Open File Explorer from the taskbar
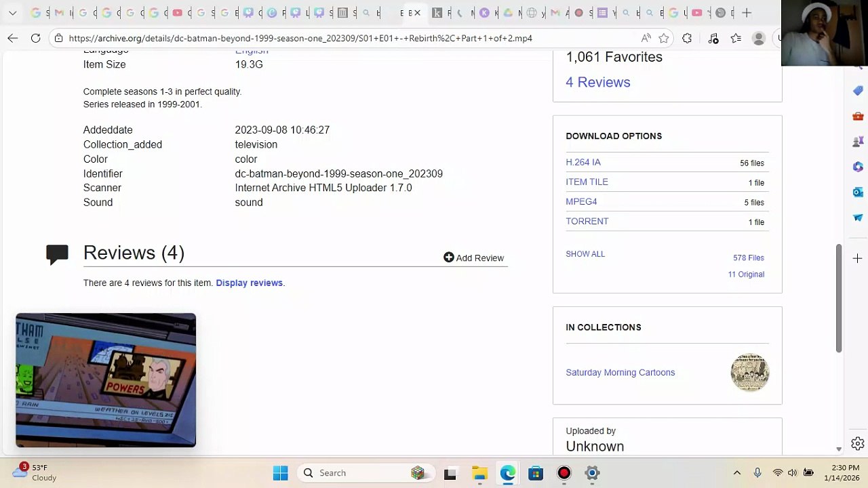The height and width of the screenshot is (488, 868). coord(479,473)
